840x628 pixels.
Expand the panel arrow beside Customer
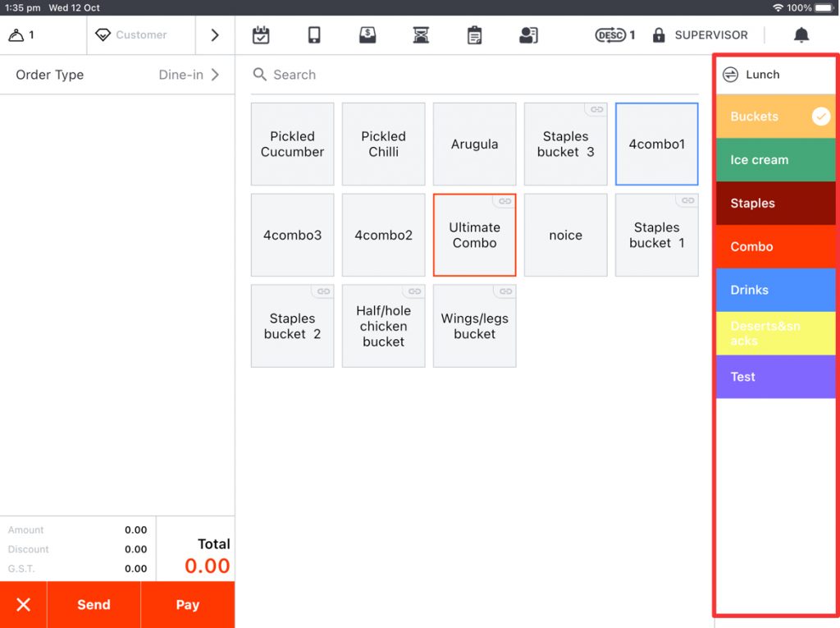point(215,35)
